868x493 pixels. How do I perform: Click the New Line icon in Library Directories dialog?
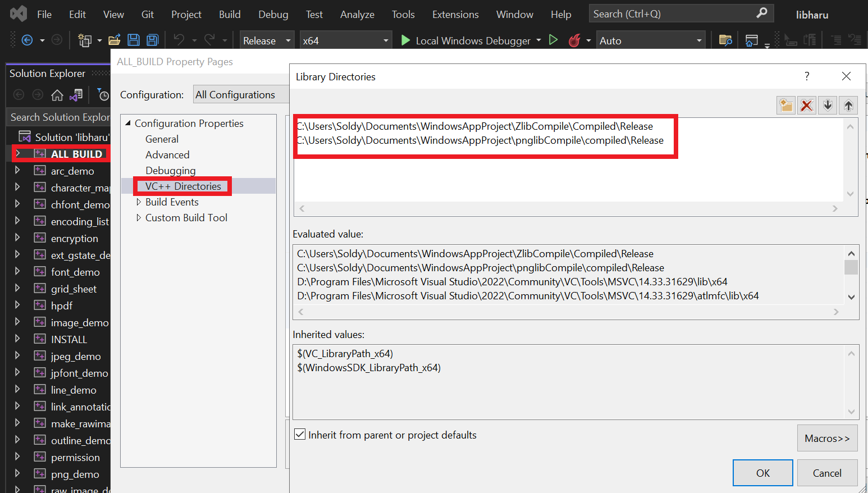(785, 105)
